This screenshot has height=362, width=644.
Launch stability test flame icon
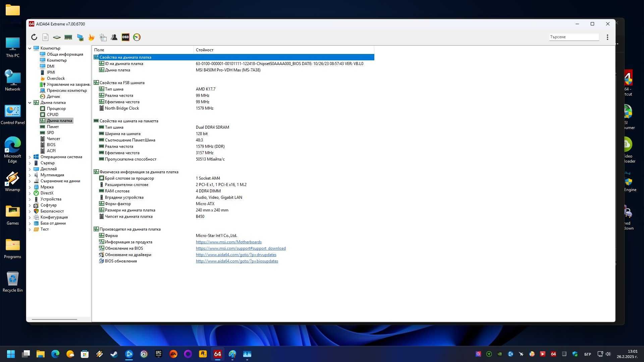(91, 37)
